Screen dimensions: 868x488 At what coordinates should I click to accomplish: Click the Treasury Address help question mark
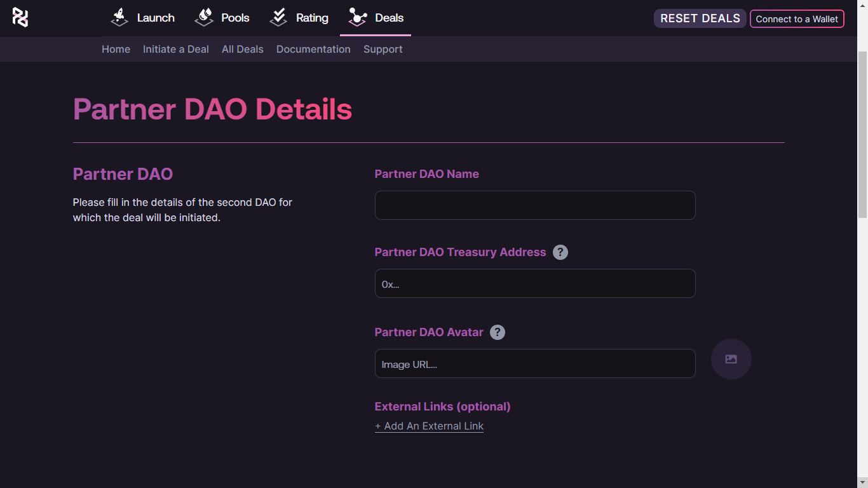(560, 252)
